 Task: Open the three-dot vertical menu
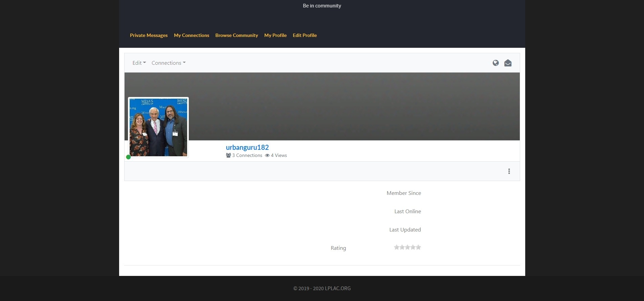pyautogui.click(x=509, y=171)
